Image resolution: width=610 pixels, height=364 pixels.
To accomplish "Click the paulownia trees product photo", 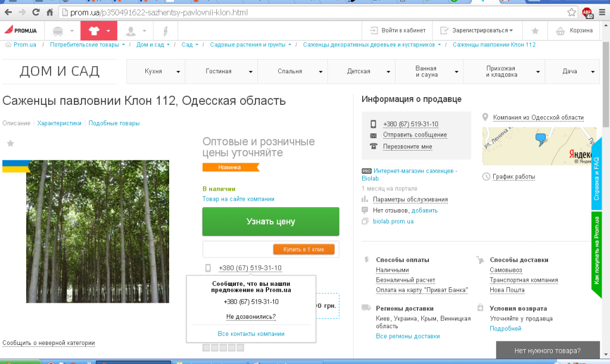I will 98,231.
